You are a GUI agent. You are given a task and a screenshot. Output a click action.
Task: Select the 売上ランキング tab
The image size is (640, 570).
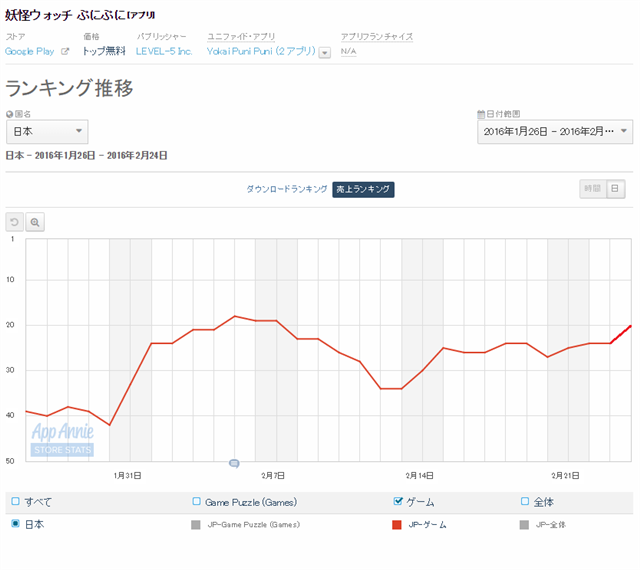[x=363, y=189]
